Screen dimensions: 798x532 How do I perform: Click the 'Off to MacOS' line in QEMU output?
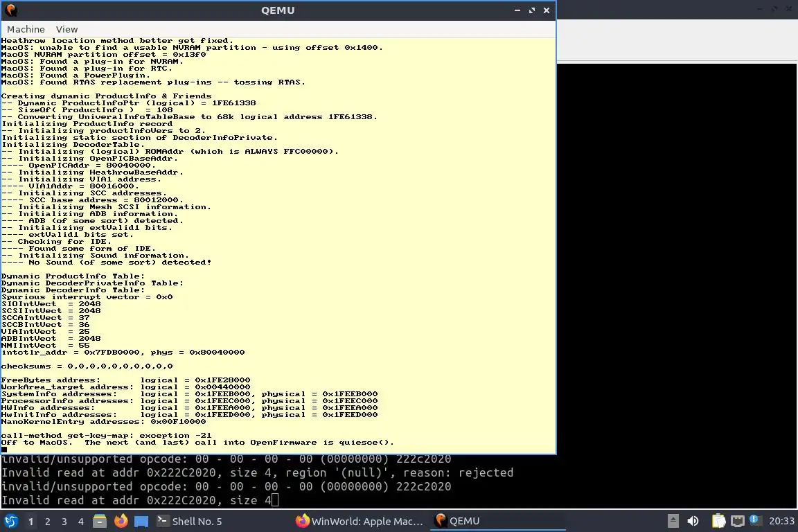tap(197, 443)
